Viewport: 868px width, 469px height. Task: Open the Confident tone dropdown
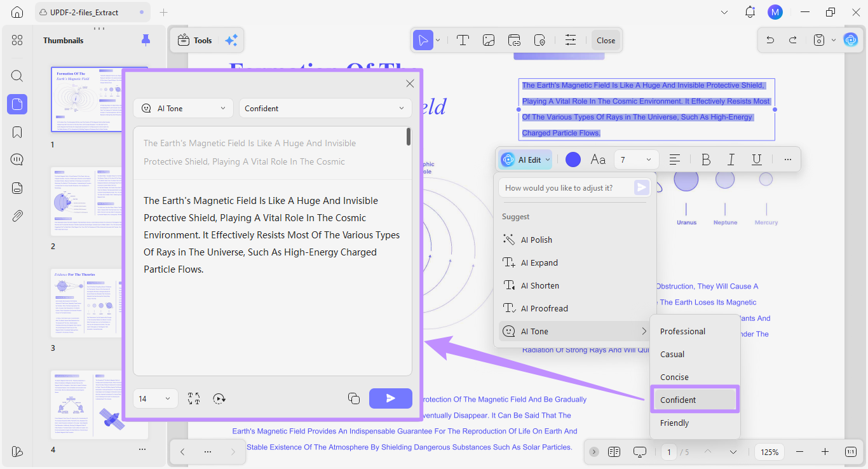pos(325,108)
